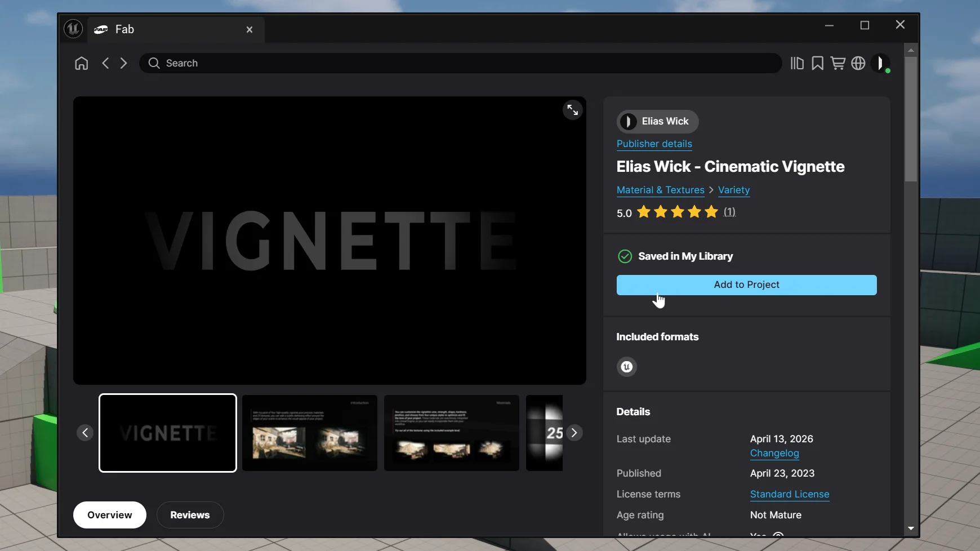
Task: Show previous thumbnails in carousel
Action: pyautogui.click(x=85, y=433)
